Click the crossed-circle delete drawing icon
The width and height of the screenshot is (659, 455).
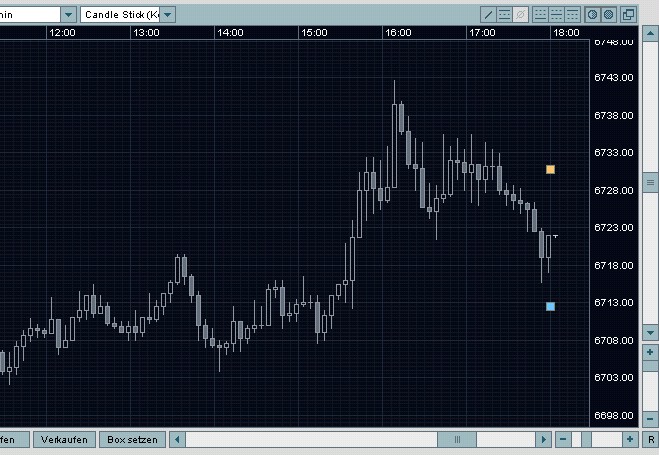pos(520,15)
